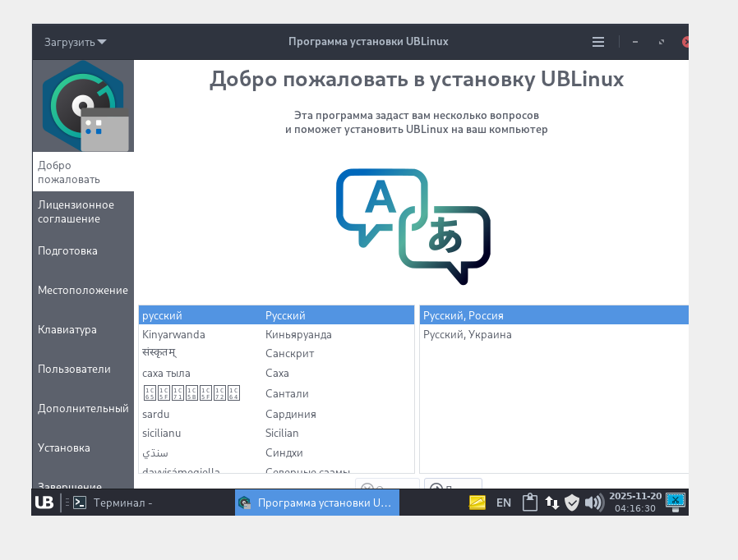This screenshot has width=738, height=560.
Task: Click the yellow notes tray icon
Action: click(477, 503)
